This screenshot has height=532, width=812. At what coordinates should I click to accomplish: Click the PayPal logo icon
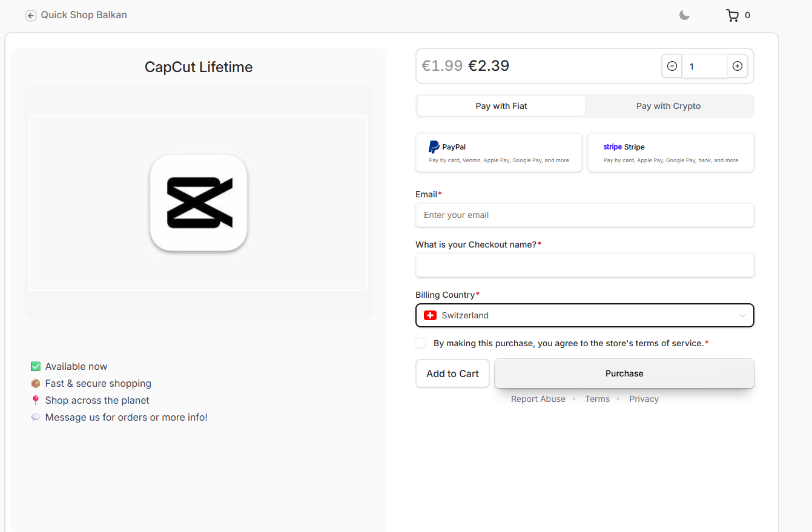434,146
